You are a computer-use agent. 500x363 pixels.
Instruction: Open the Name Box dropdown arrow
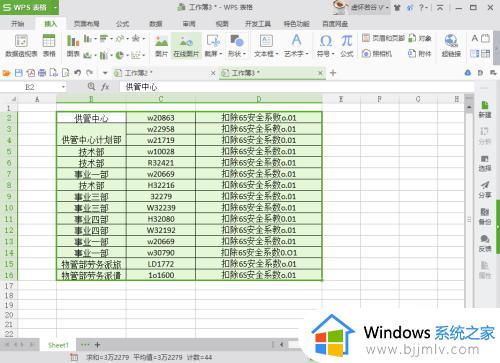click(63, 87)
